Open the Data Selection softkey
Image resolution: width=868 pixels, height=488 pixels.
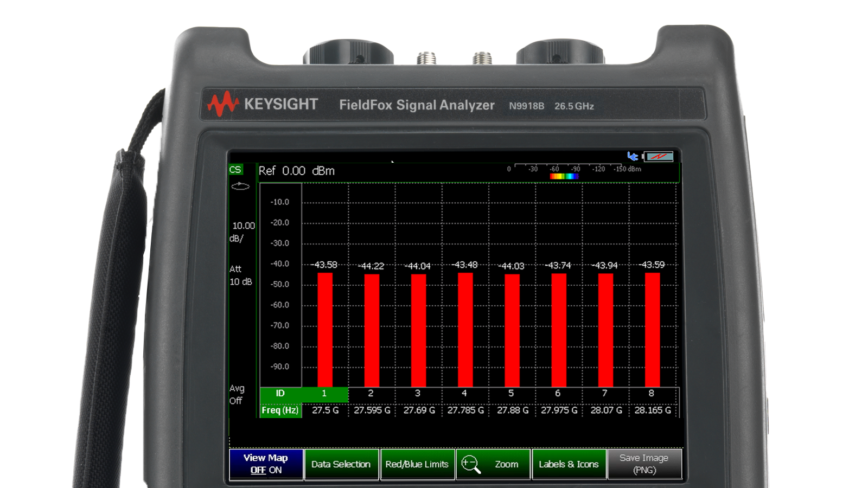click(x=341, y=464)
